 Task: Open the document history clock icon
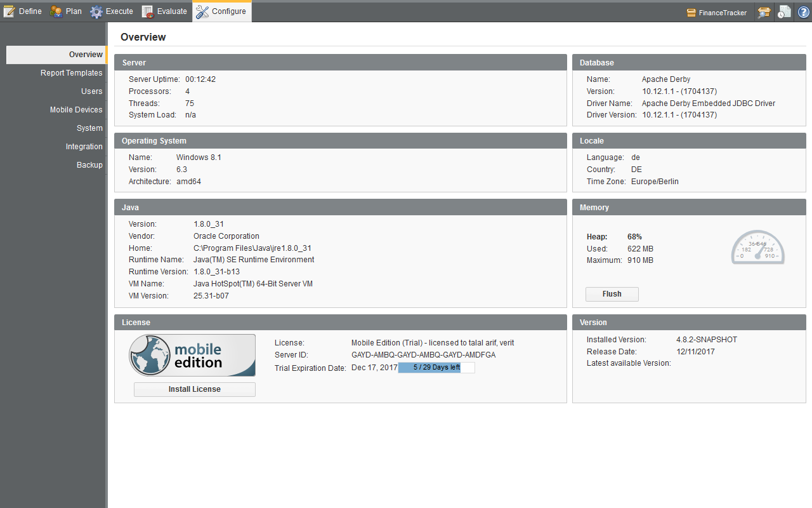[784, 12]
